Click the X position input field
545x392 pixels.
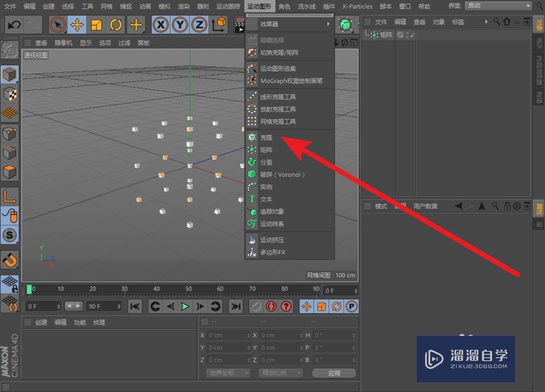[228, 335]
